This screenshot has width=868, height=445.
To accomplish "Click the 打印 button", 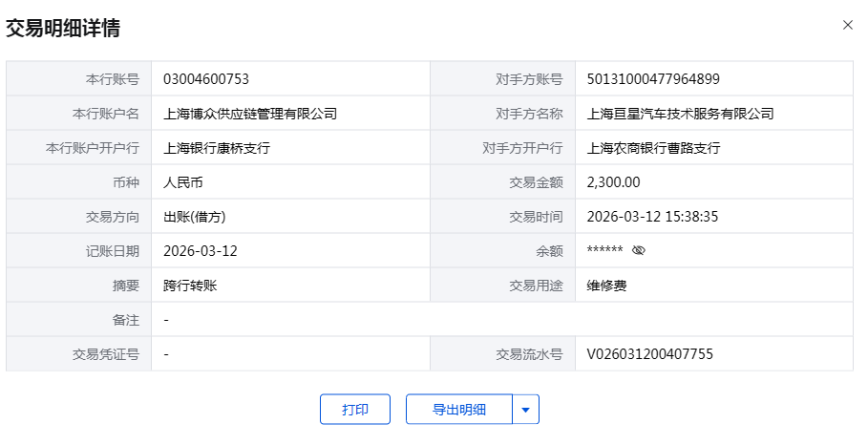I will point(355,410).
